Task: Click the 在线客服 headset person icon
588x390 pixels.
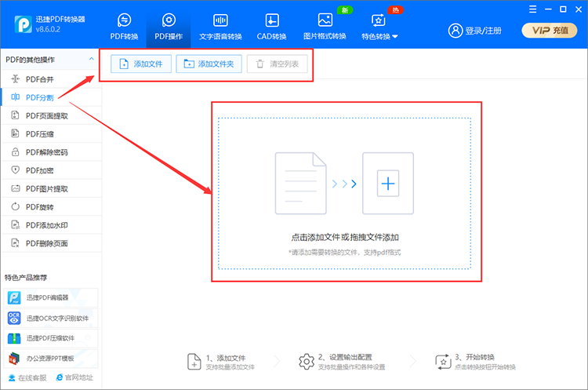Action: coord(12,377)
